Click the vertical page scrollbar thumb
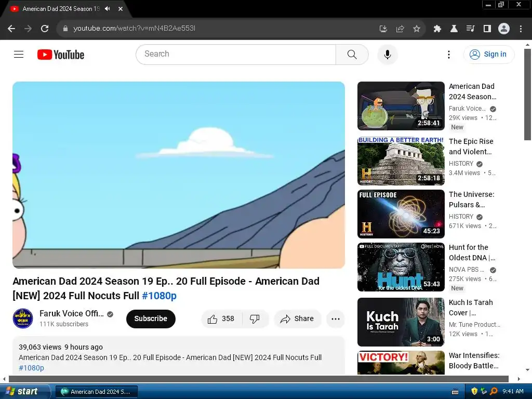The width and height of the screenshot is (532, 399). click(x=527, y=95)
